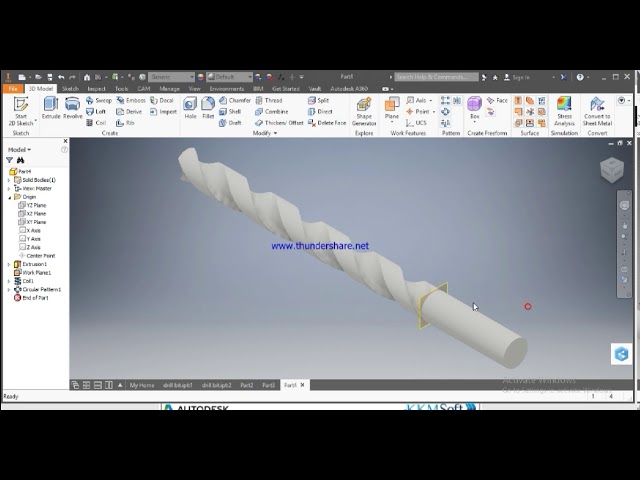The width and height of the screenshot is (640, 480).
Task: Click the Save icon in quick access toolbar
Action: pyautogui.click(x=50, y=77)
